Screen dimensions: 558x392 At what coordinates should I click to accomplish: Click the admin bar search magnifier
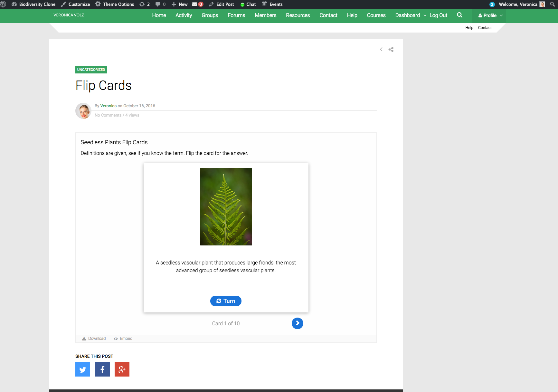552,4
